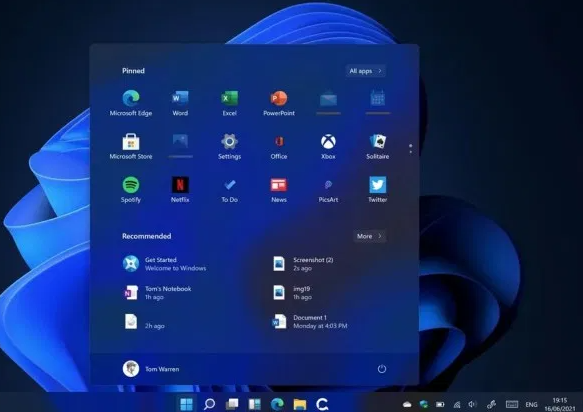Open the unnamed file from 2h ago

[144, 322]
